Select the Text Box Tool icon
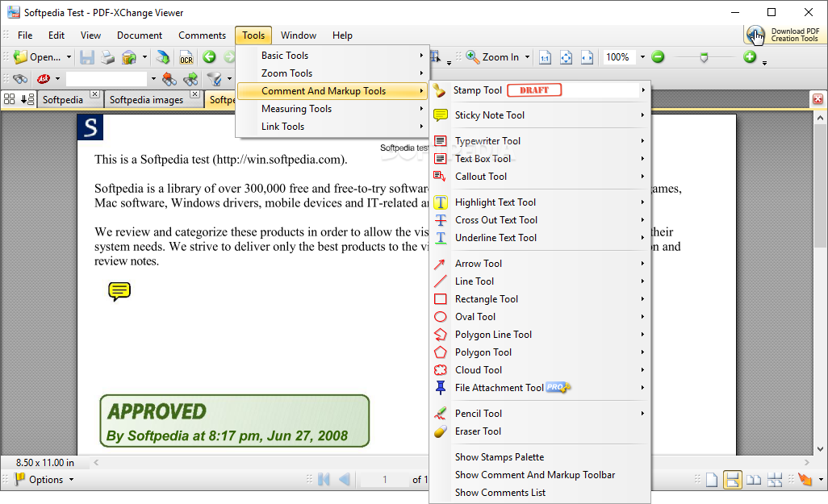Screen dimensions: 828x504 click(x=440, y=159)
